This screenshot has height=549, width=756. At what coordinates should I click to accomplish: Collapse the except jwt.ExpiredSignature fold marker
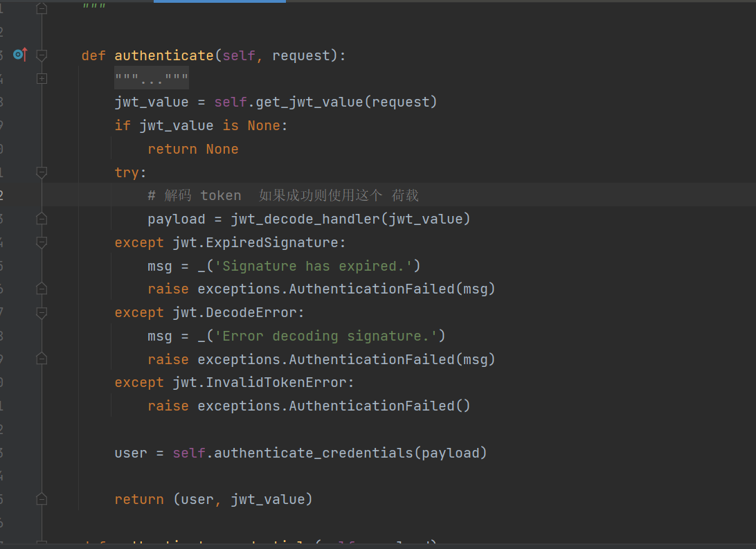42,242
